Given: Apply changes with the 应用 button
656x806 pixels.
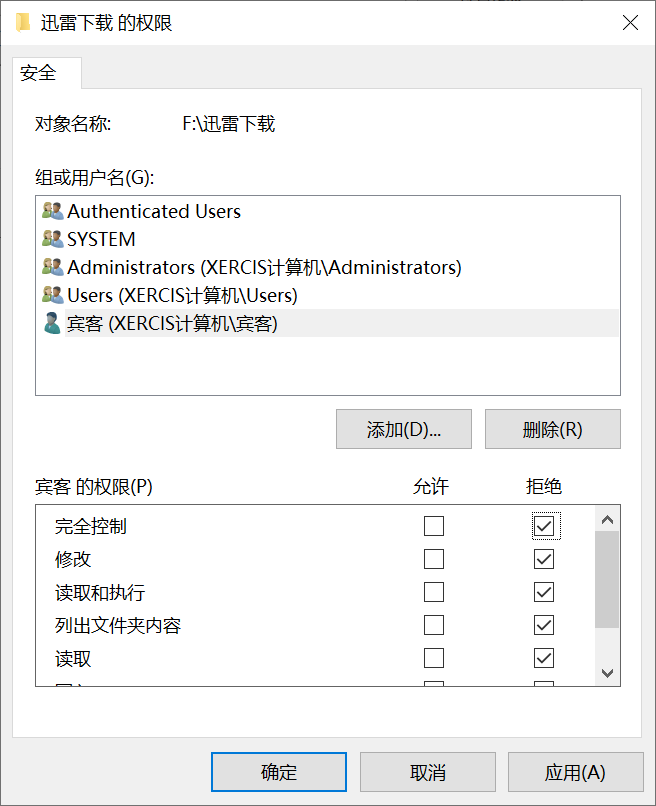Looking at the screenshot, I should tap(576, 771).
